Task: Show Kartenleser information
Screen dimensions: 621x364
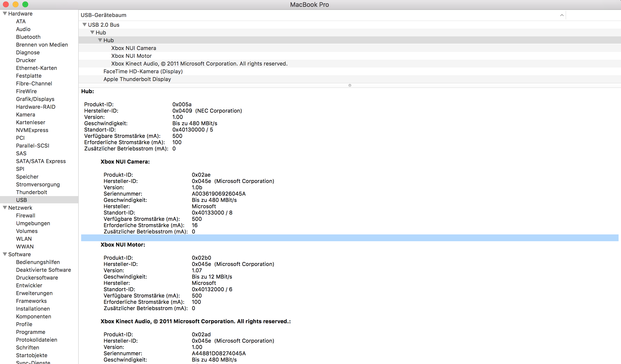Action: click(x=31, y=122)
